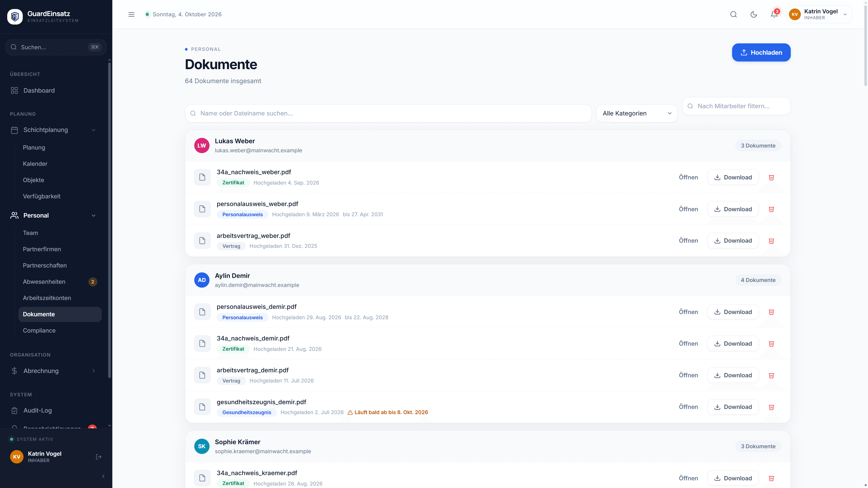Image resolution: width=868 pixels, height=488 pixels.
Task: Switch to dark mode with moon icon
Action: click(754, 14)
